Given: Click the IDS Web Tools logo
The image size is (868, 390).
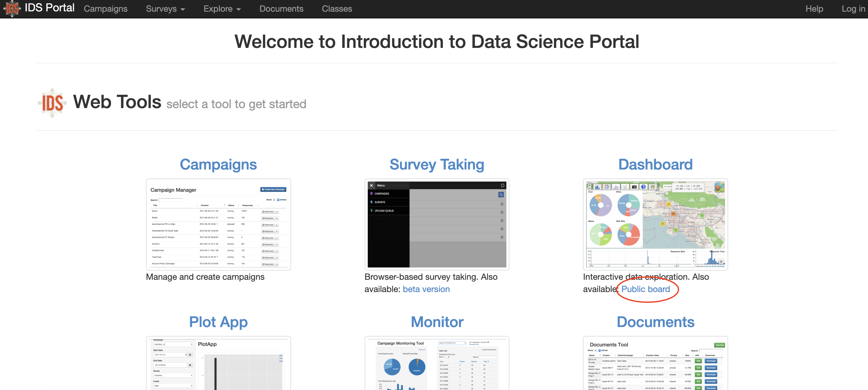Looking at the screenshot, I should (52, 103).
